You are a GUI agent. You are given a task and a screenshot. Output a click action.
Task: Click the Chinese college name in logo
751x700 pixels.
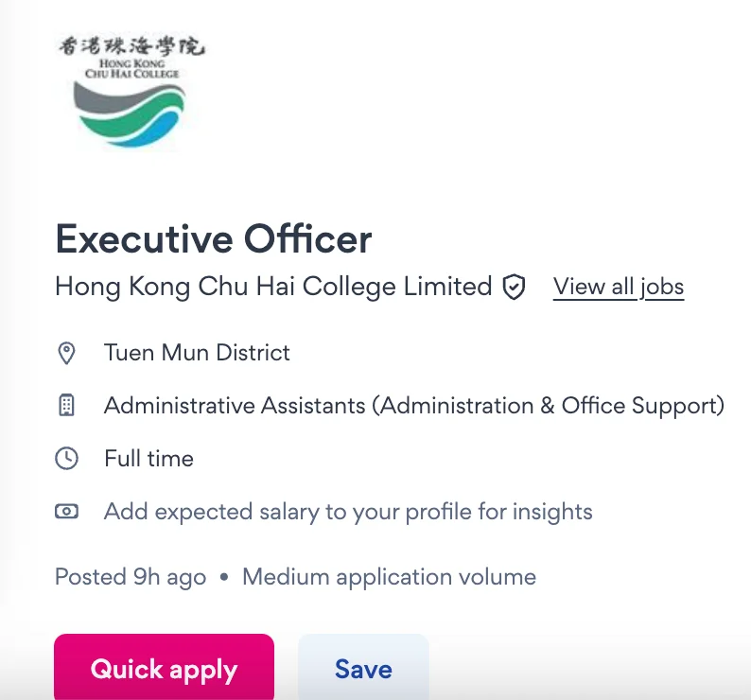131,45
